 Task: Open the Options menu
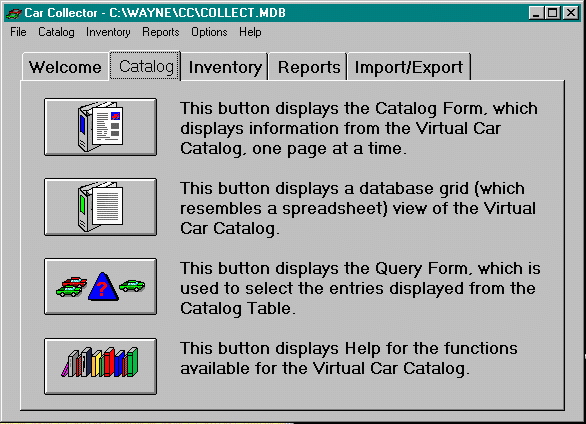pyautogui.click(x=209, y=32)
